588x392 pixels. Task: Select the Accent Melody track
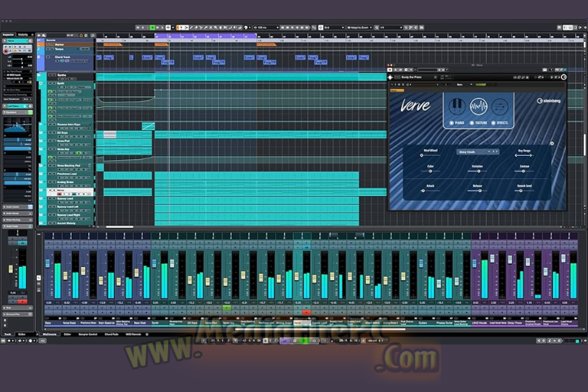66,223
